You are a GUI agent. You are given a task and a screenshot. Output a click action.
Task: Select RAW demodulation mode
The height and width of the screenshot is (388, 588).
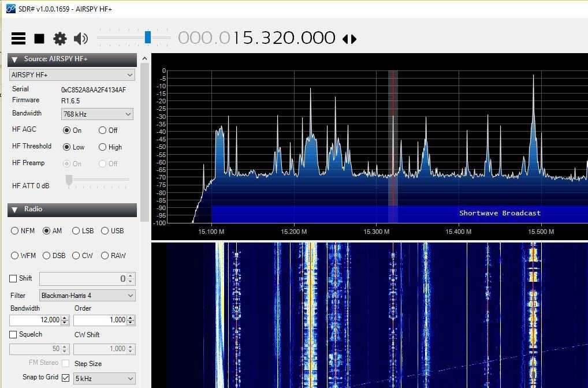105,256
